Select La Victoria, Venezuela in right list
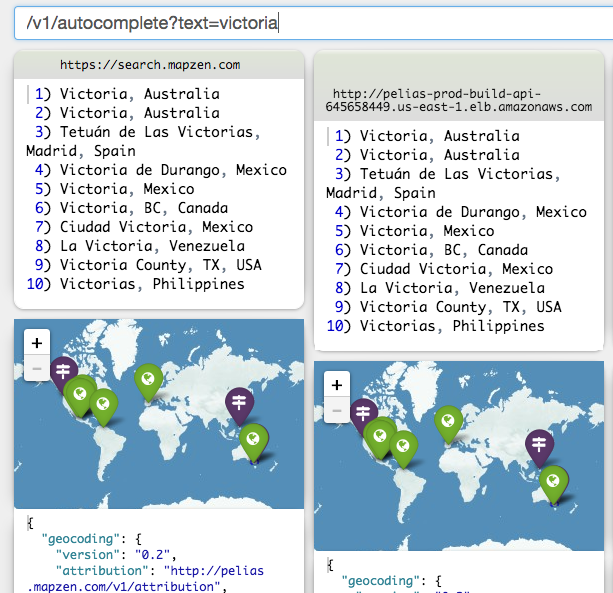The height and width of the screenshot is (593, 613). click(x=440, y=288)
